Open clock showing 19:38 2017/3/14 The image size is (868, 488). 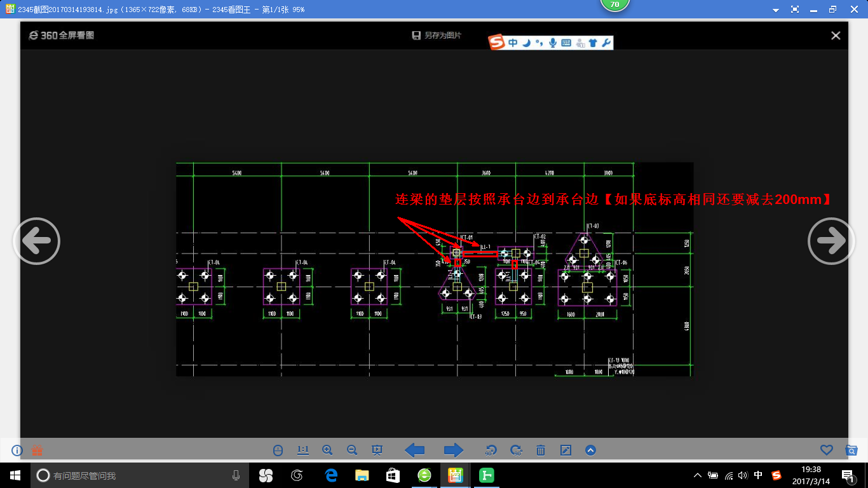click(x=811, y=475)
